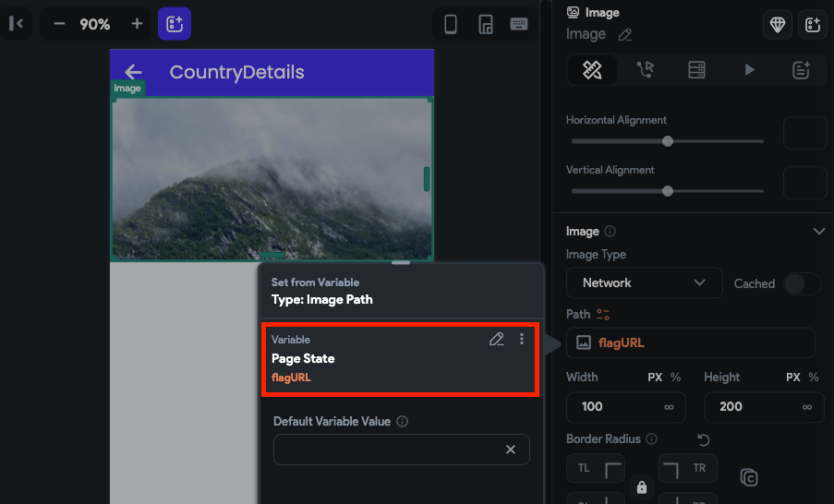This screenshot has height=504, width=834.
Task: Toggle the on-screen keyboard preview icon
Action: [518, 24]
